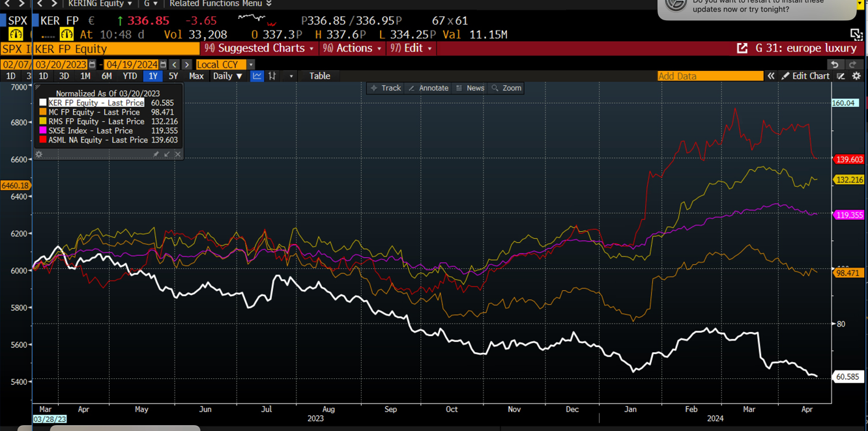This screenshot has height=431, width=868.
Task: Edit the 04/19/2024 end date field
Action: coord(132,64)
